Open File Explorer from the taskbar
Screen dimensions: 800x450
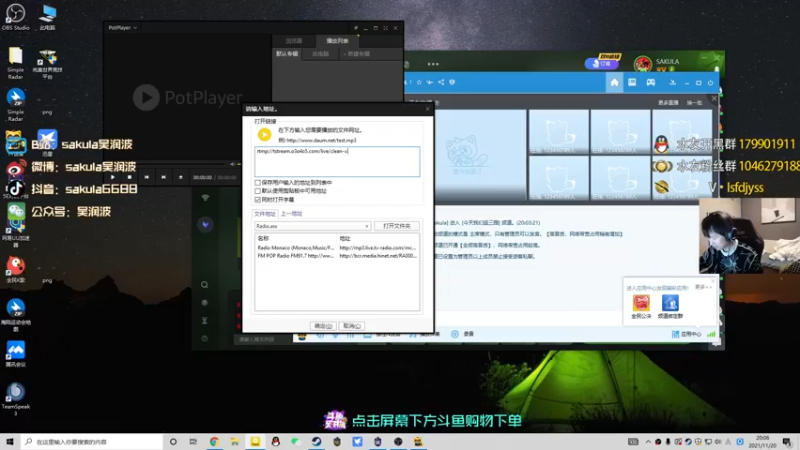235,441
